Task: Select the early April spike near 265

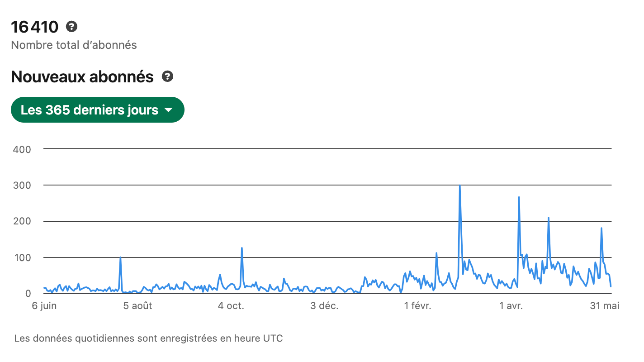Action: click(x=519, y=197)
